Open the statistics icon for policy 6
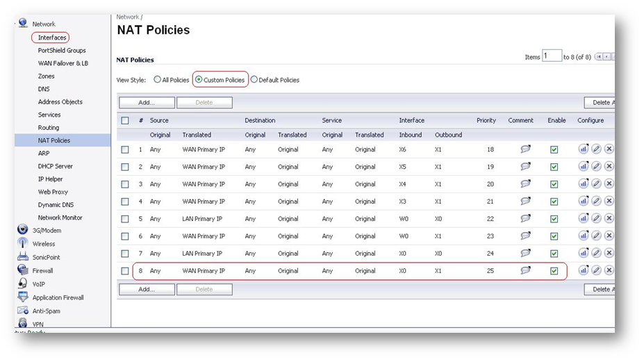 [x=583, y=236]
